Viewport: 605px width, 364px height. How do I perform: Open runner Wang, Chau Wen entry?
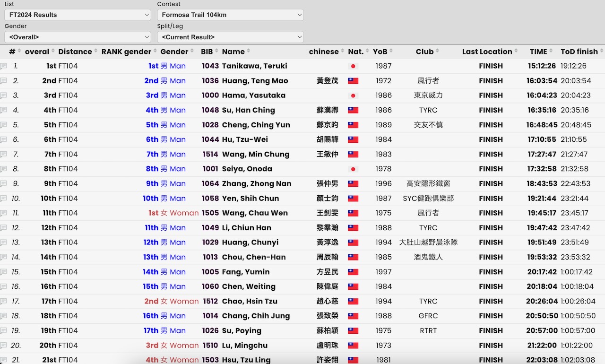tap(255, 213)
